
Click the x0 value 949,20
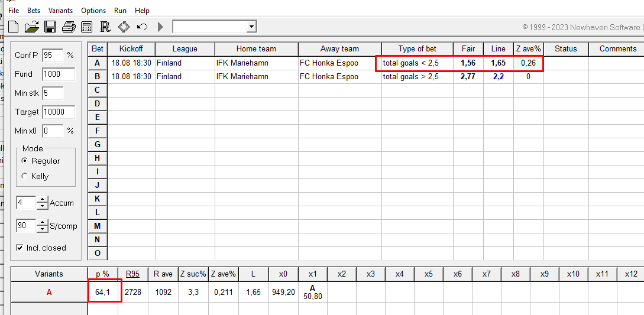point(283,293)
